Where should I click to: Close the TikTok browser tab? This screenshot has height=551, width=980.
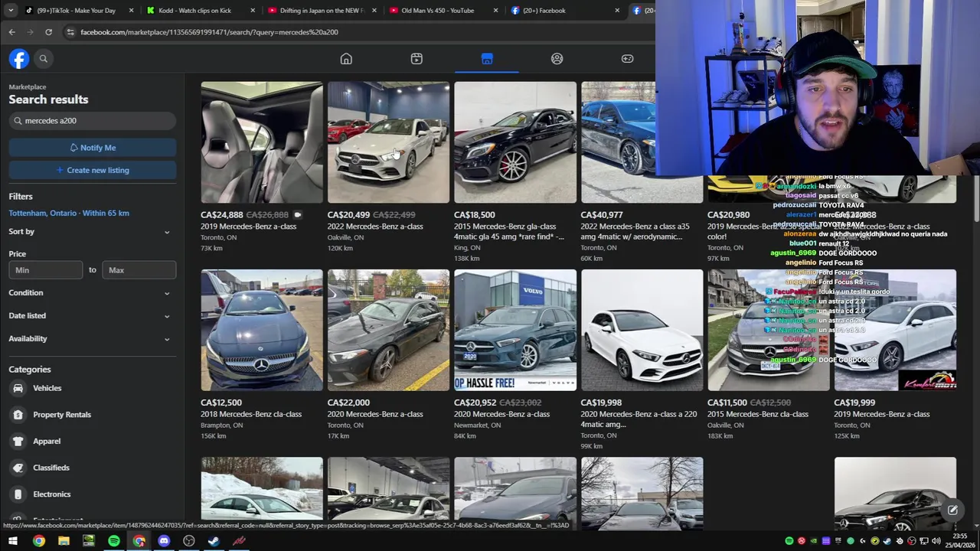(x=131, y=11)
